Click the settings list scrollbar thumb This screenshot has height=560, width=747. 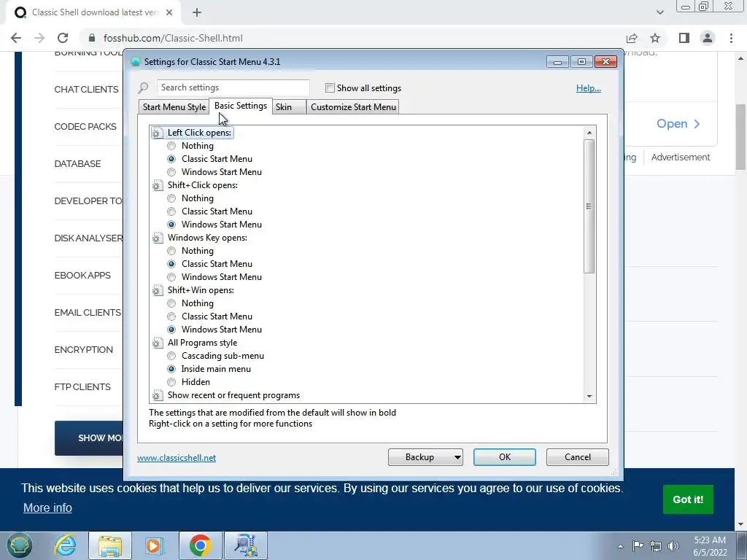pos(589,206)
